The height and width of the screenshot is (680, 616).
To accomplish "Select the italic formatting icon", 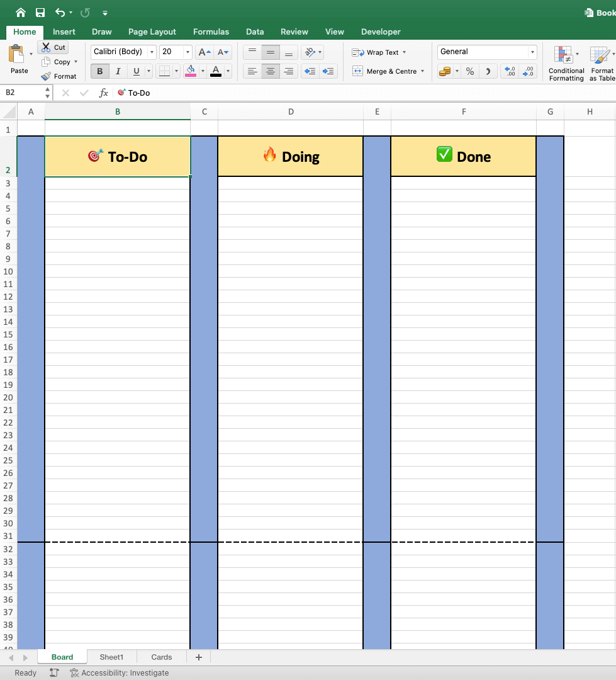I will 118,71.
